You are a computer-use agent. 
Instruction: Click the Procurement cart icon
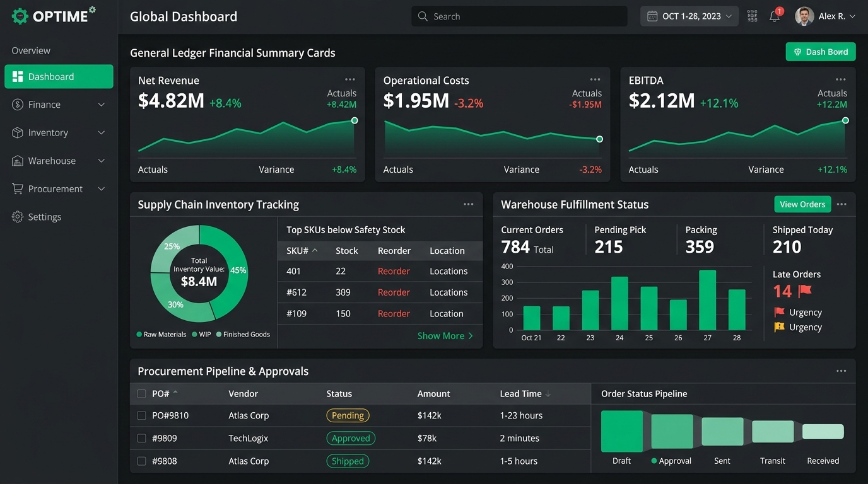tap(18, 189)
